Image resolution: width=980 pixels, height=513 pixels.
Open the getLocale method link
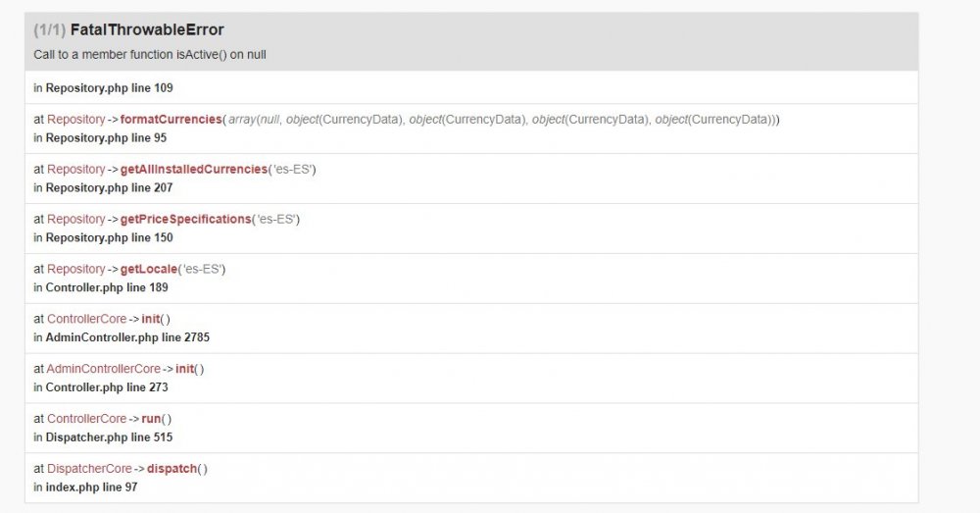coord(149,269)
